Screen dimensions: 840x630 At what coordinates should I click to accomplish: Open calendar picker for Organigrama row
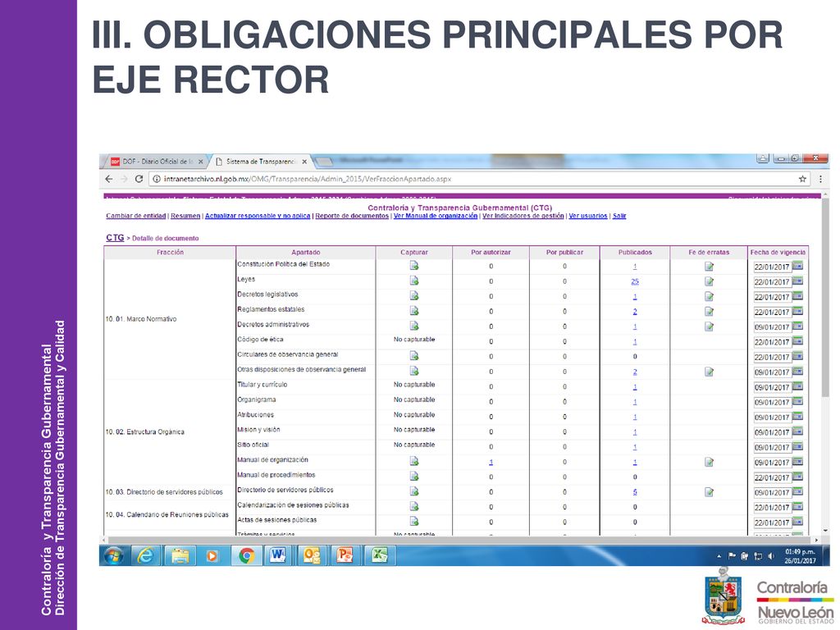797,401
